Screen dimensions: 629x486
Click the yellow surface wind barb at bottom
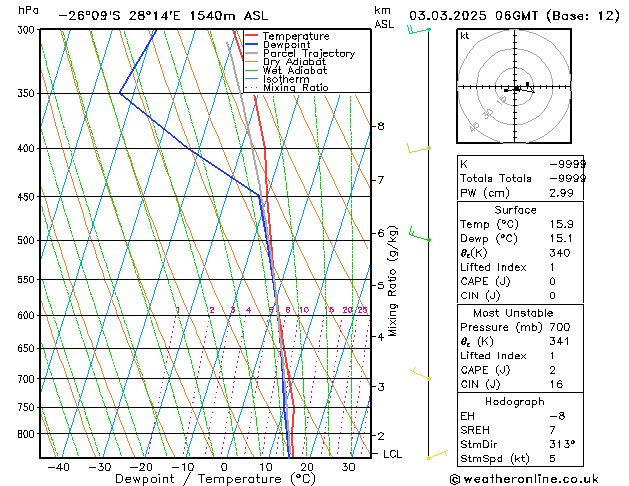438,455
